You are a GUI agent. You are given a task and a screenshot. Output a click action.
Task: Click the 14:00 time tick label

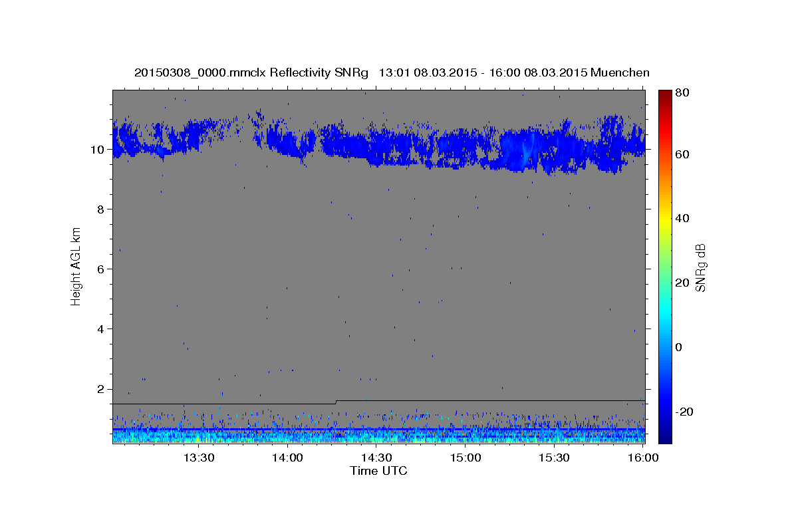click(x=287, y=458)
